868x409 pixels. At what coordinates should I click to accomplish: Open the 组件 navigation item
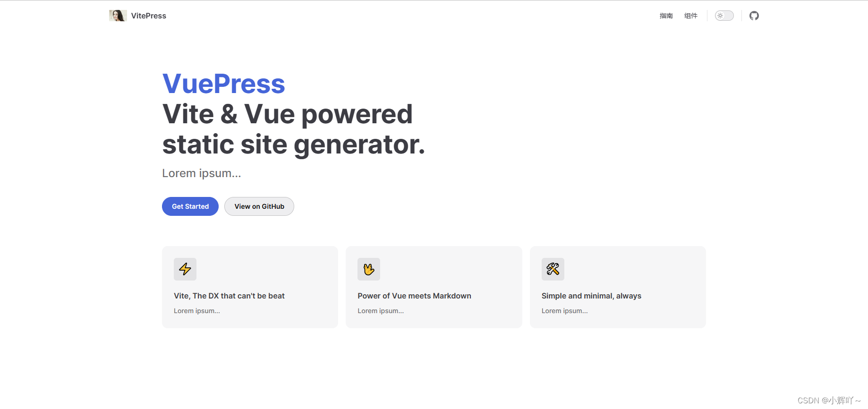pyautogui.click(x=691, y=16)
